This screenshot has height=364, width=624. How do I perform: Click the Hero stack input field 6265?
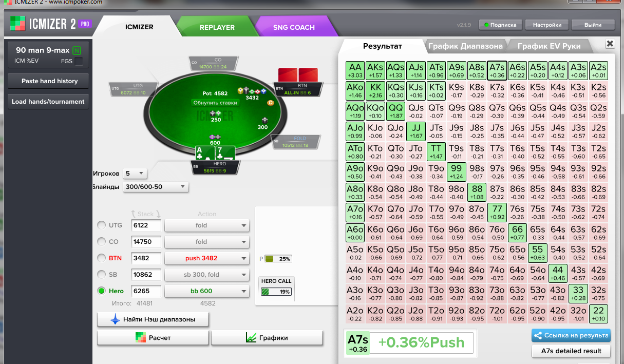pyautogui.click(x=146, y=291)
